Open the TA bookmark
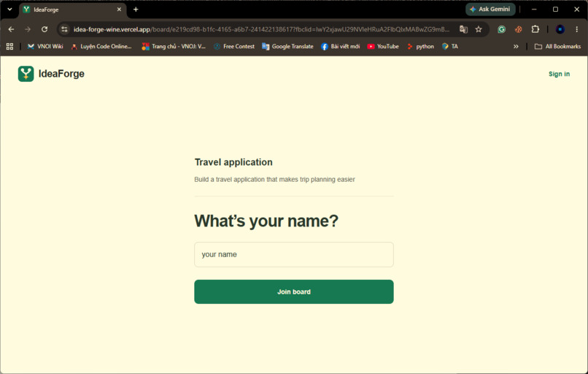 [x=450, y=47]
